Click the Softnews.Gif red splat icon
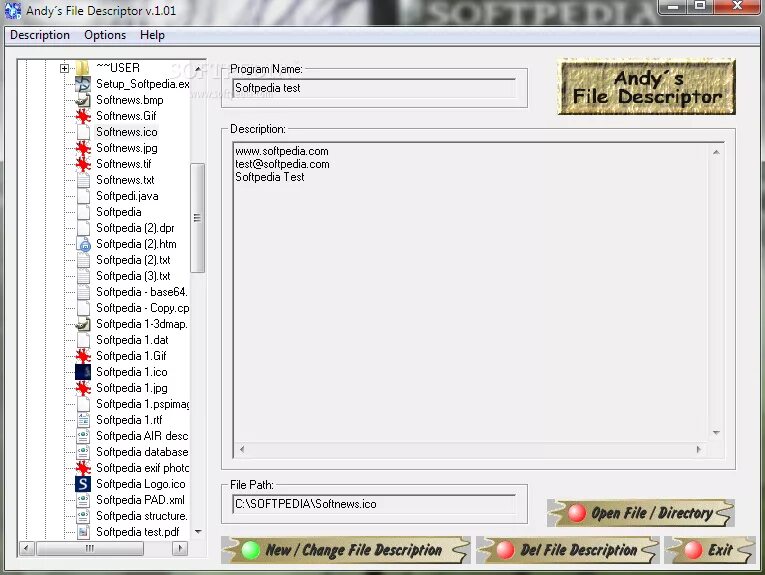The image size is (765, 575). 83,116
